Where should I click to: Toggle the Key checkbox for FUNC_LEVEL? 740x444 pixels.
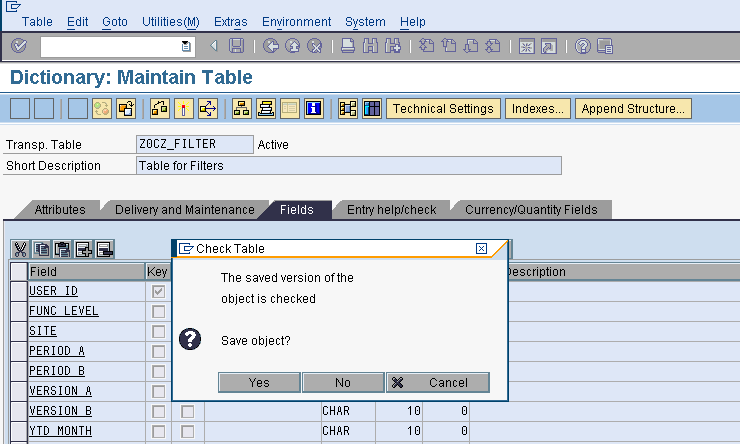[x=158, y=311]
